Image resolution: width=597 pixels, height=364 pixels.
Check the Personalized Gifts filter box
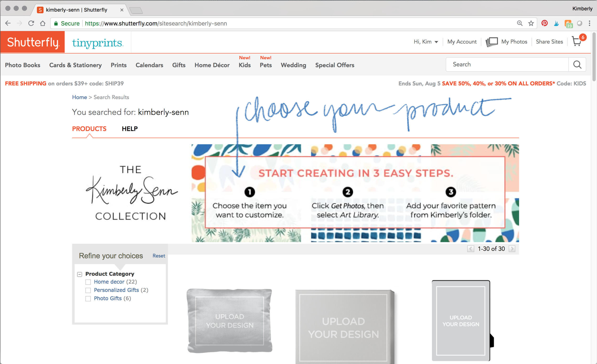click(x=88, y=290)
